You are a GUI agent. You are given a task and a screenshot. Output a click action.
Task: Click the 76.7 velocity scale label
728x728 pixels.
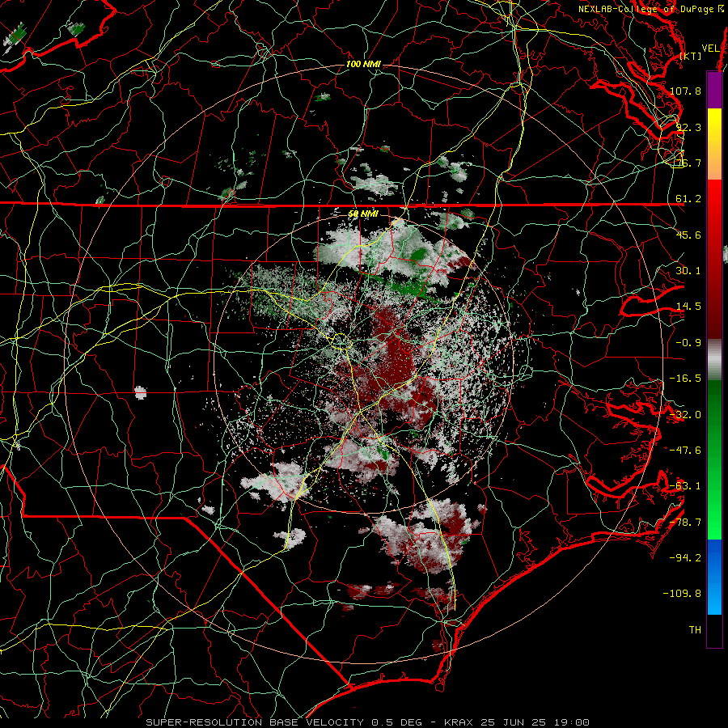tap(688, 163)
